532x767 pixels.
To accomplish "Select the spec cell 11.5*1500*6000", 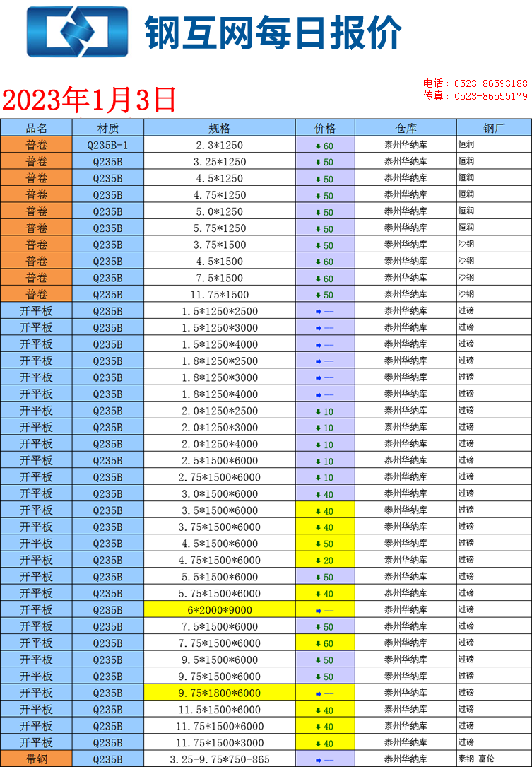I will pyautogui.click(x=220, y=710).
